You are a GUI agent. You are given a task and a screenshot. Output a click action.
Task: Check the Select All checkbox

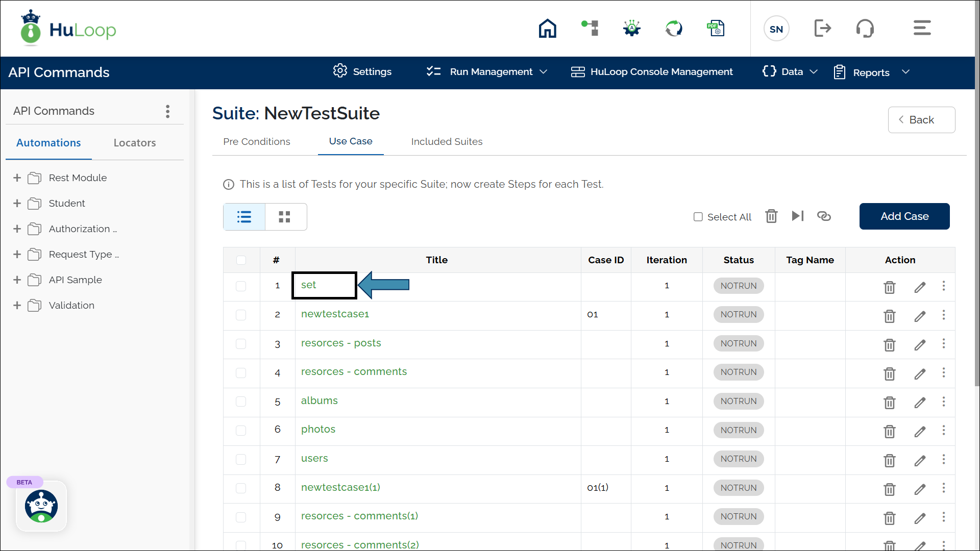click(698, 217)
